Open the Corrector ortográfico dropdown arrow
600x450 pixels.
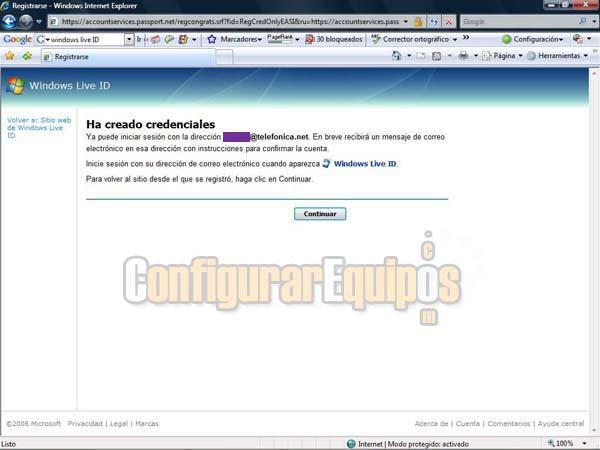click(x=455, y=39)
